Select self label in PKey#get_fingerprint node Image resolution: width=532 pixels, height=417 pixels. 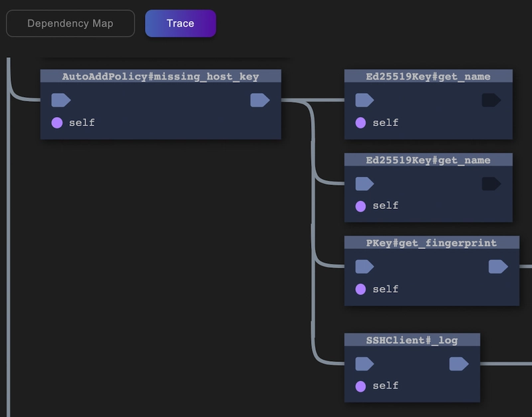pos(386,289)
